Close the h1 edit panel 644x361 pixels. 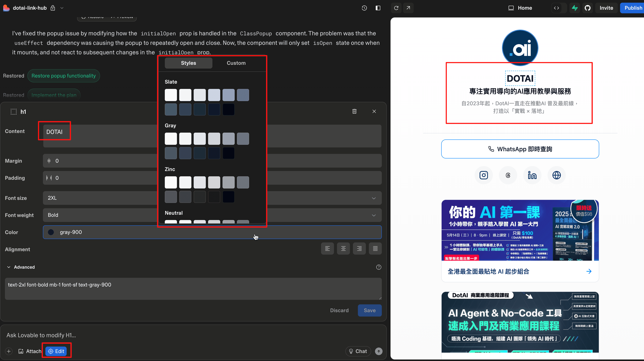point(374,111)
